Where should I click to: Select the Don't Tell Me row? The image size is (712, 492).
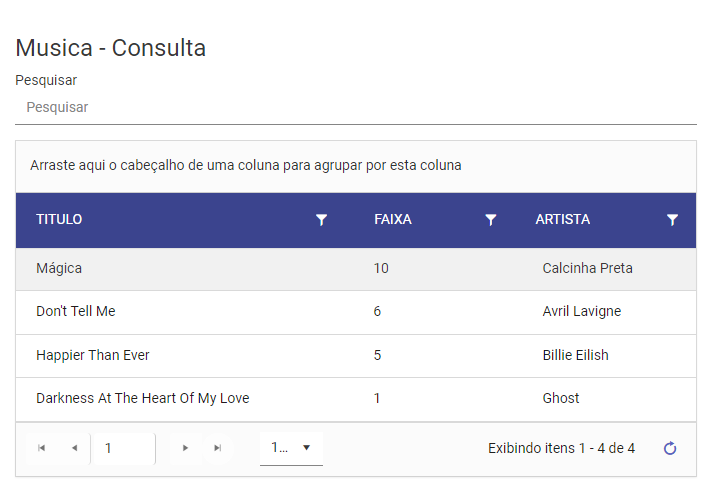pyautogui.click(x=356, y=312)
